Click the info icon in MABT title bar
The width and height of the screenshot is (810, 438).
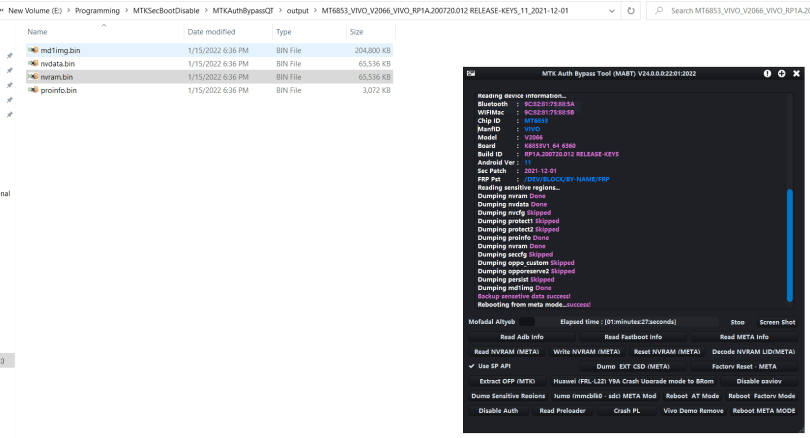[x=767, y=73]
